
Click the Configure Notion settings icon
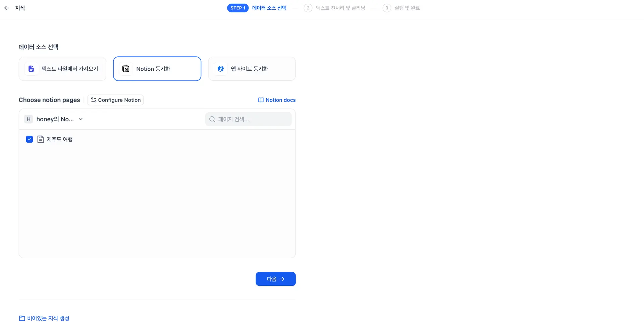(x=94, y=100)
